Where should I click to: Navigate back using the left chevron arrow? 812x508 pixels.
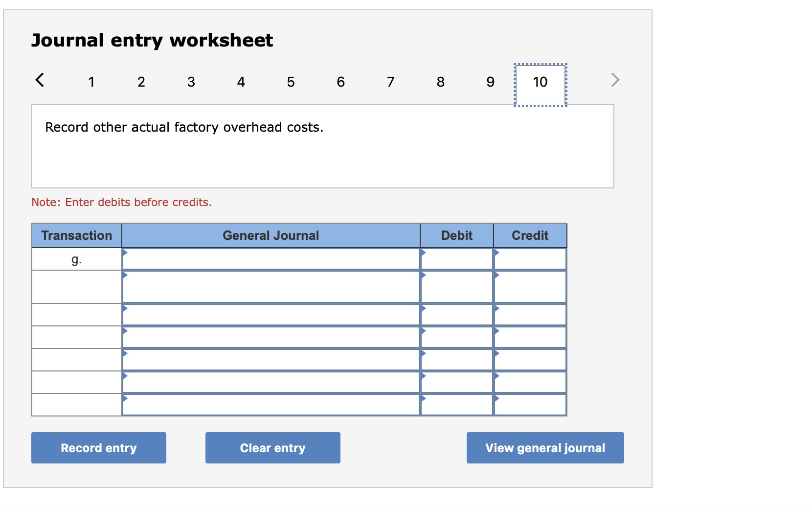click(40, 80)
